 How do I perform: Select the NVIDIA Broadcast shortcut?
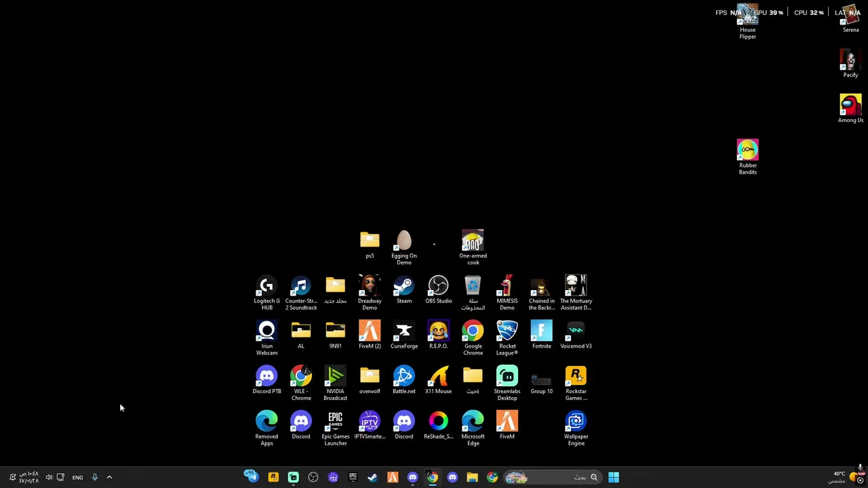(335, 384)
